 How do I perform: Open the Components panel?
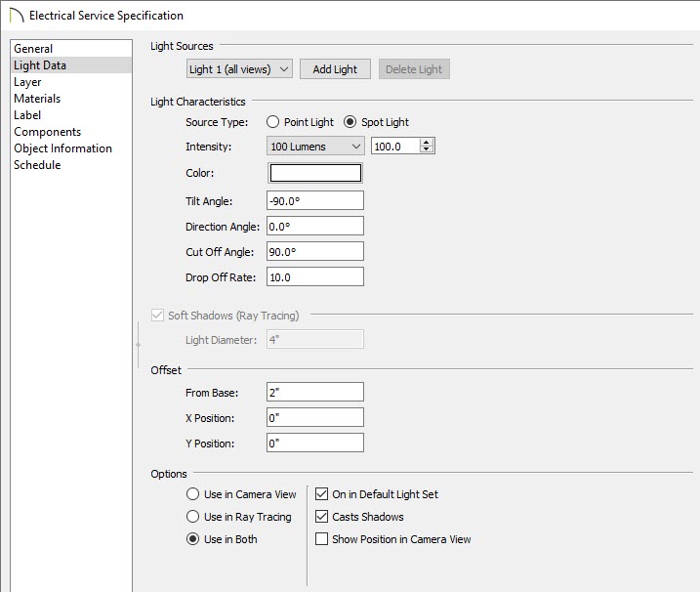tap(71, 132)
